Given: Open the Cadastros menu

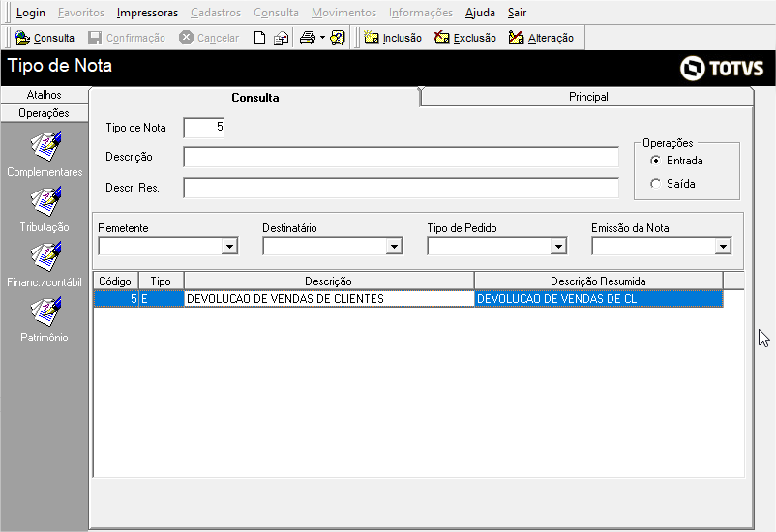Looking at the screenshot, I should click(x=216, y=13).
